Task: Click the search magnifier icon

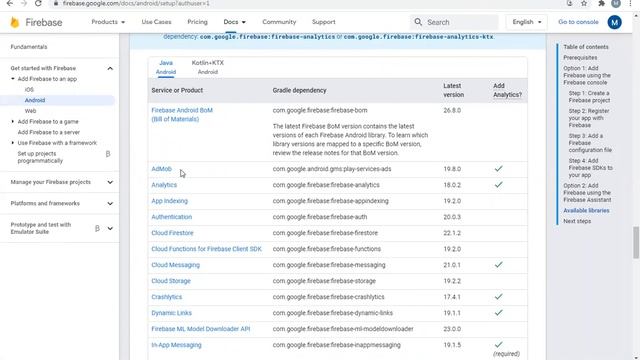Action: click(418, 22)
